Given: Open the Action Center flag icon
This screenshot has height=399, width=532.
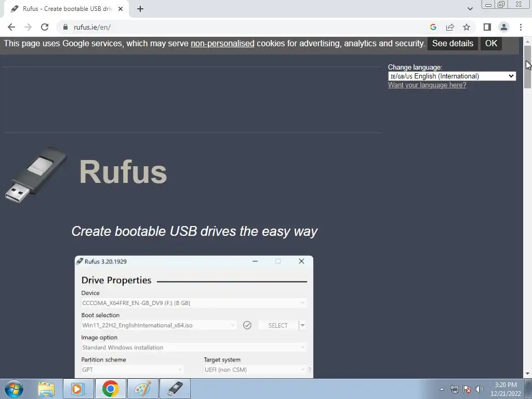Looking at the screenshot, I should pyautogui.click(x=467, y=389).
